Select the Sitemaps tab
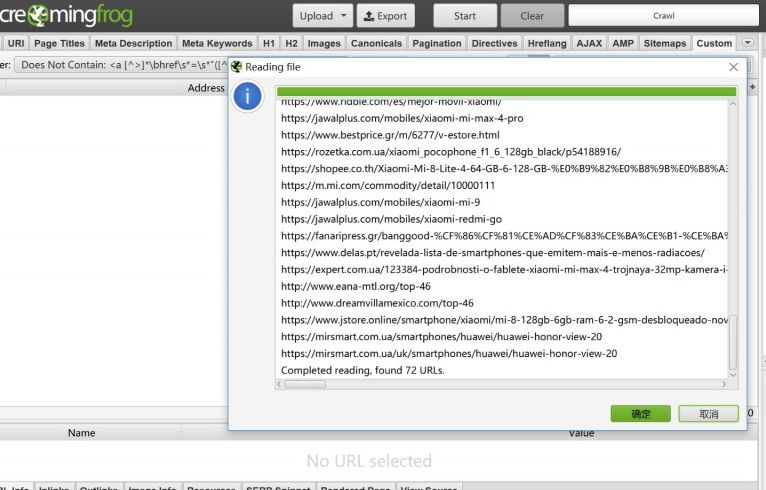The height and width of the screenshot is (490, 766). coord(665,44)
